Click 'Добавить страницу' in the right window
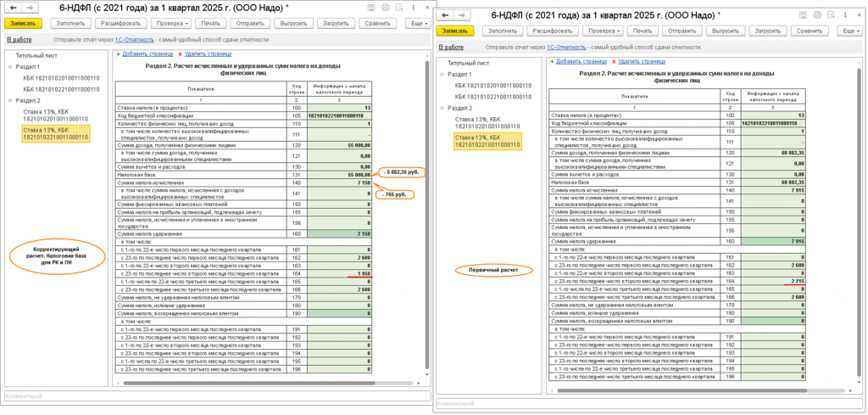The width and height of the screenshot is (868, 415). [x=581, y=61]
